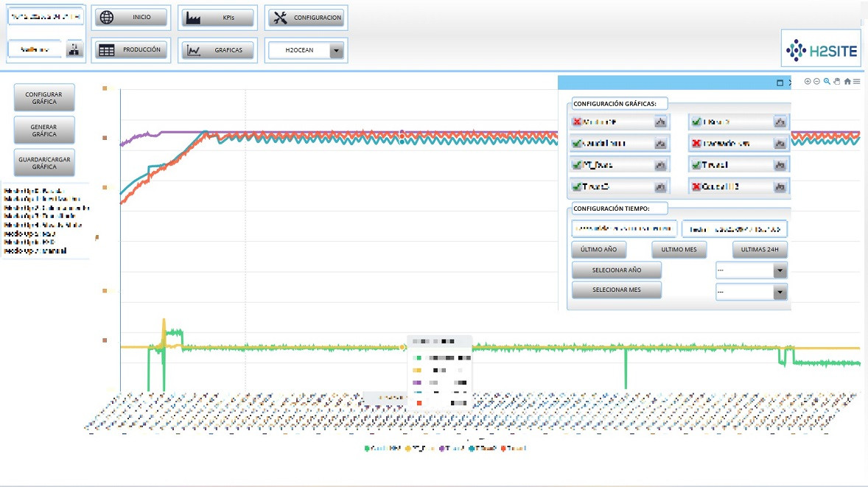Click the ULTIMAS 24H button
This screenshot has height=487, width=868.
click(x=760, y=249)
